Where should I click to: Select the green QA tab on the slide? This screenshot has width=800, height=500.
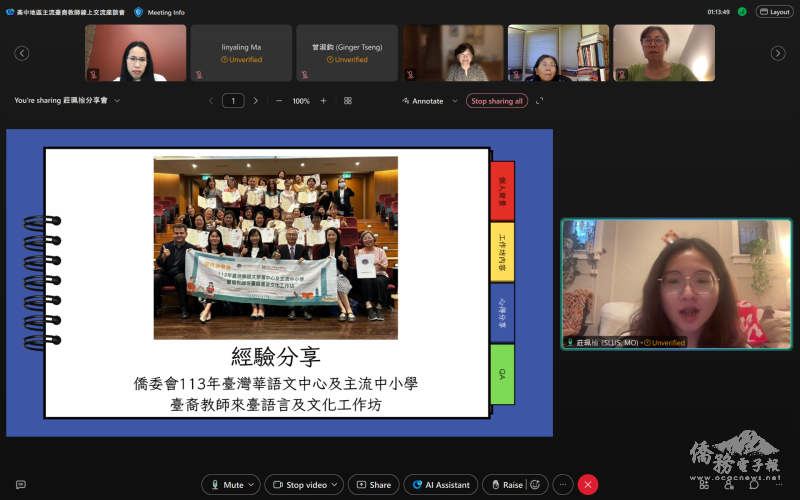click(503, 374)
